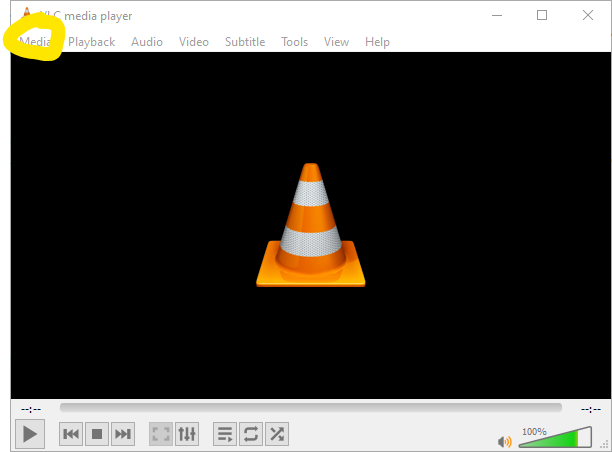This screenshot has width=612, height=452.
Task: Open the Help menu
Action: pyautogui.click(x=377, y=42)
